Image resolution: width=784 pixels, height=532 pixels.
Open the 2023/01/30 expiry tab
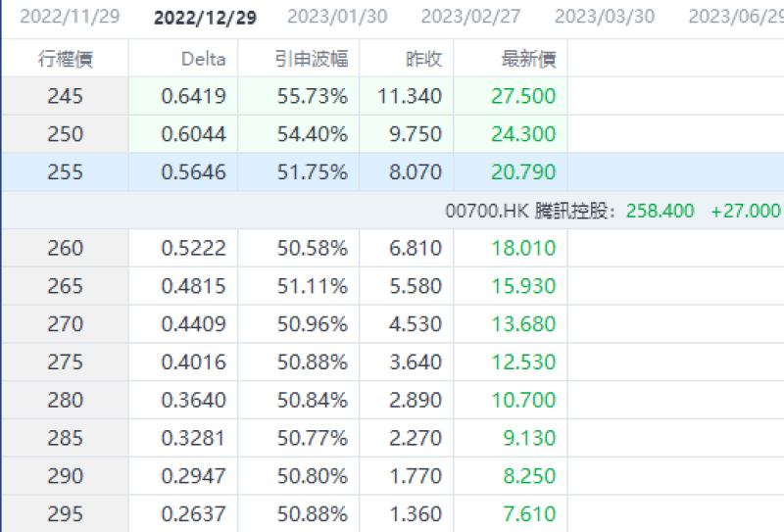tap(338, 17)
